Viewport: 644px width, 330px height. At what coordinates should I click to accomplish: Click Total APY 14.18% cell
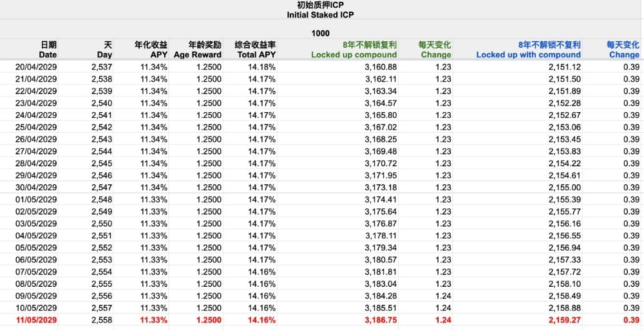[x=261, y=67]
